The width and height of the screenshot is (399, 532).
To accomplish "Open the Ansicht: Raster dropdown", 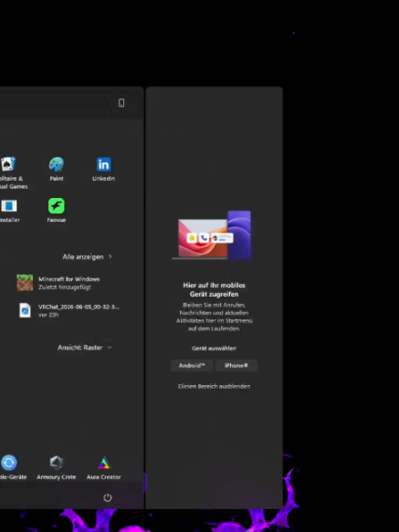I will (x=85, y=348).
